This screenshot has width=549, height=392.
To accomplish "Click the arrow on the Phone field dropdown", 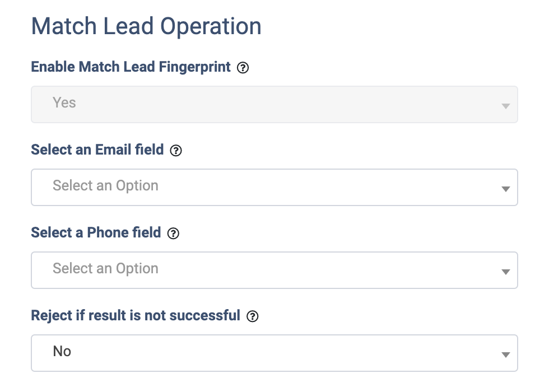I will tap(506, 272).
